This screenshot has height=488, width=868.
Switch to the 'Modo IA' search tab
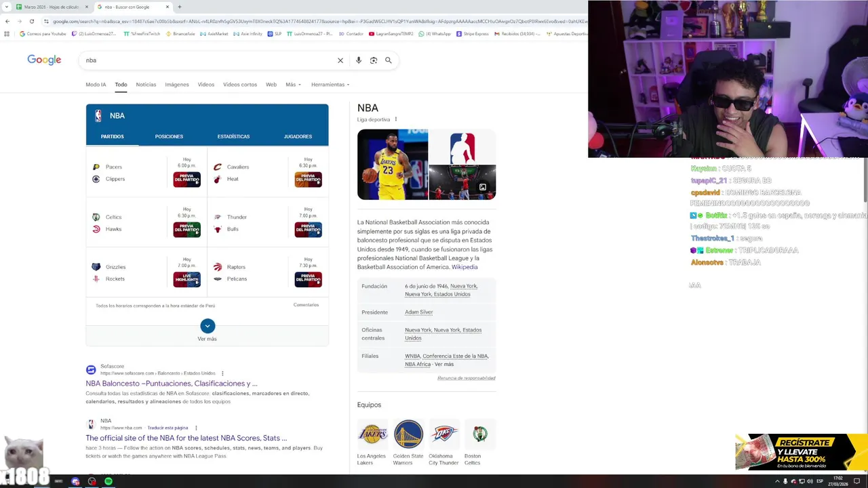96,85
